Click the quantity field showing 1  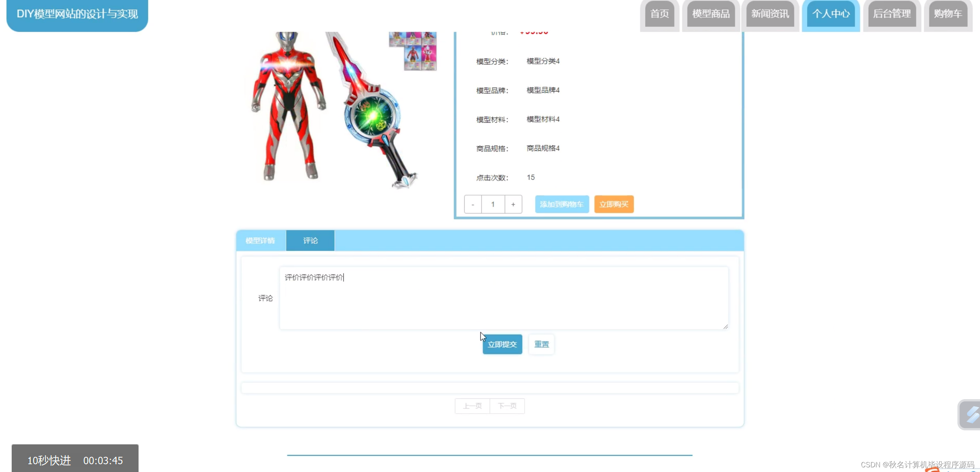[x=493, y=204]
